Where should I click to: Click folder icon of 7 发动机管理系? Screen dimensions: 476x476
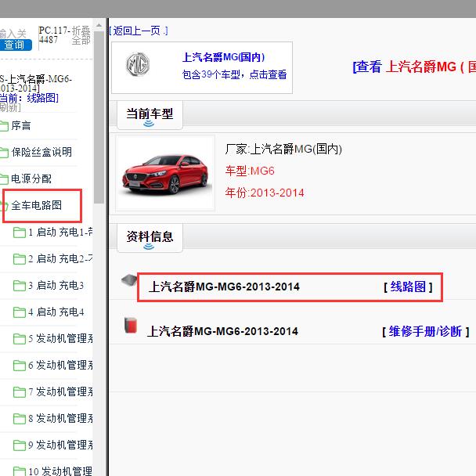tap(20, 392)
